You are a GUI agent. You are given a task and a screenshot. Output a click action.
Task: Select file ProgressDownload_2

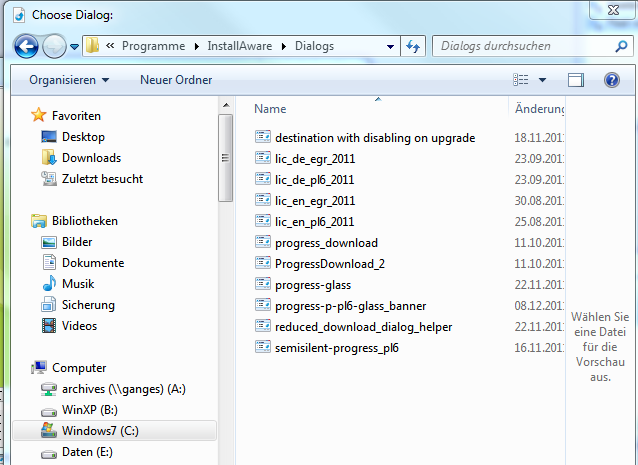coord(330,264)
